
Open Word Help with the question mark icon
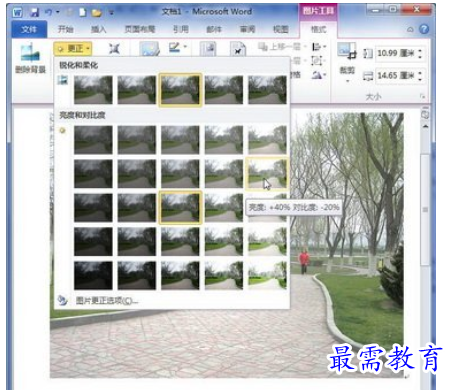click(x=424, y=29)
